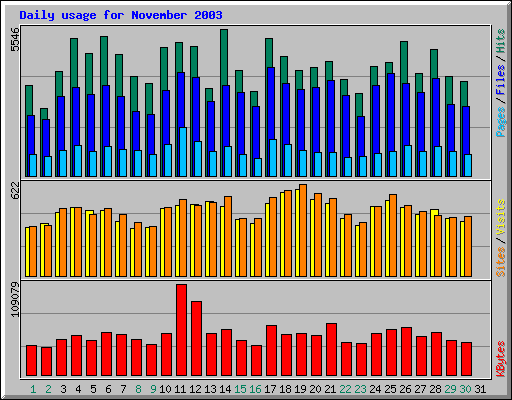Click the red KBytes bar for day 21
Viewport: 512px width, 400px height.
point(332,350)
